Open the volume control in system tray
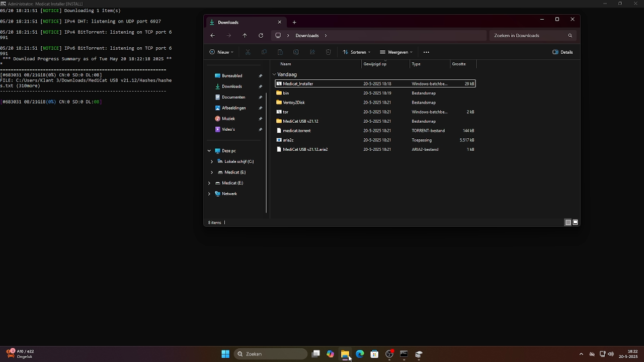644x362 pixels. pyautogui.click(x=611, y=354)
